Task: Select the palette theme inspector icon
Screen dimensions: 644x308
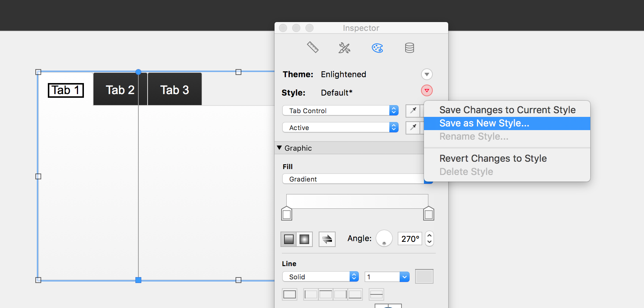Action: [377, 48]
